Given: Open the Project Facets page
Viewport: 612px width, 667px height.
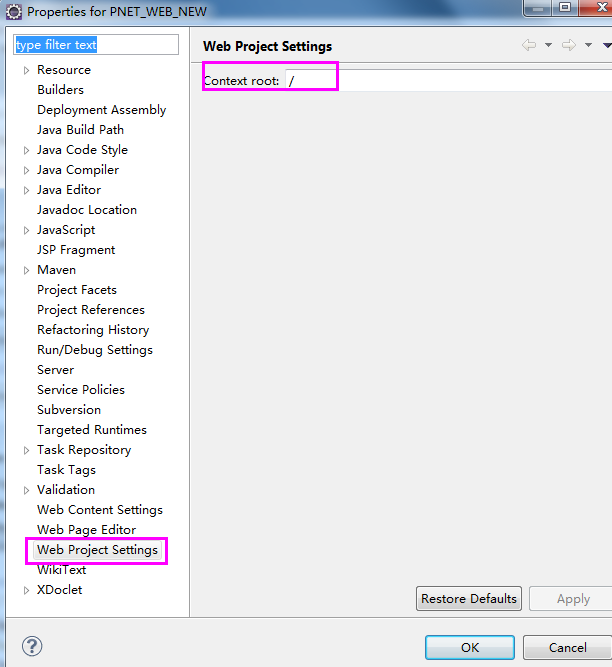Looking at the screenshot, I should (77, 290).
